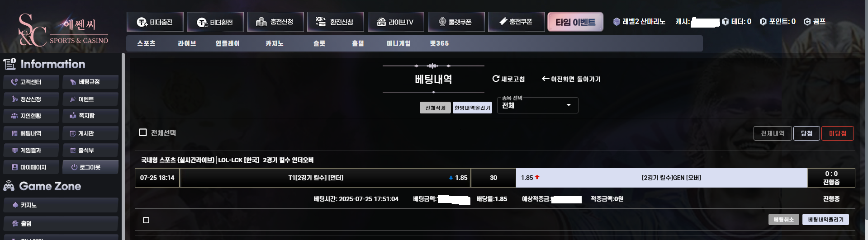
Task: Click the 고객센터 phone icon in sidebar
Action: pos(14,82)
